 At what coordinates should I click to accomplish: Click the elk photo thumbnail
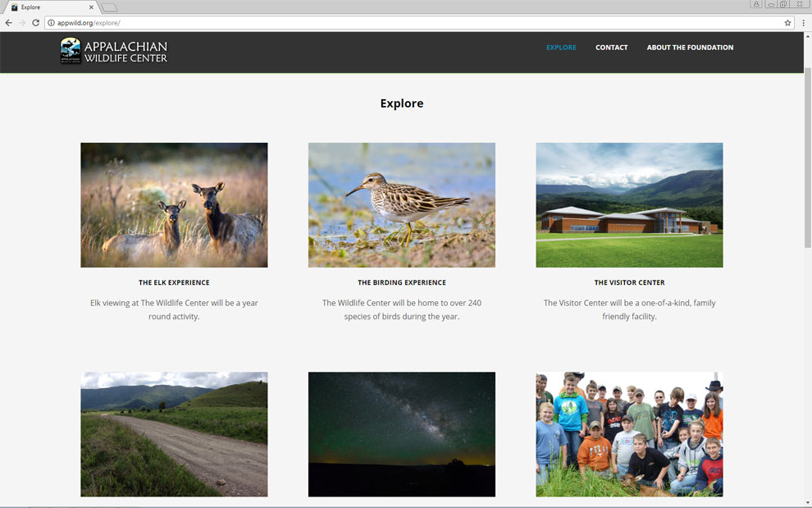174,205
